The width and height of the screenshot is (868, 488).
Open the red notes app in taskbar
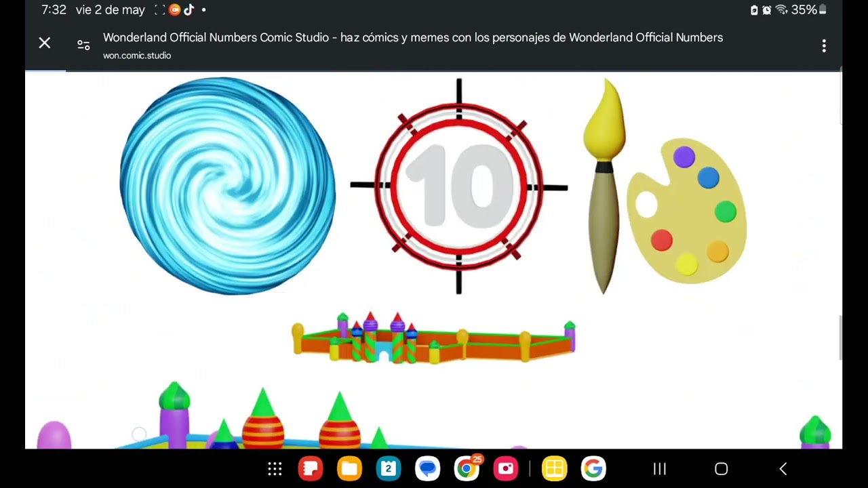pyautogui.click(x=311, y=468)
